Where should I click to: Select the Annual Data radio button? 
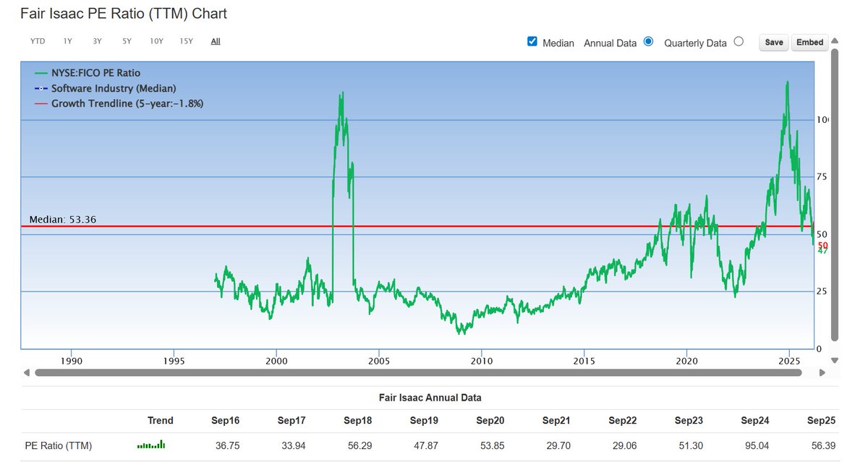coord(648,42)
